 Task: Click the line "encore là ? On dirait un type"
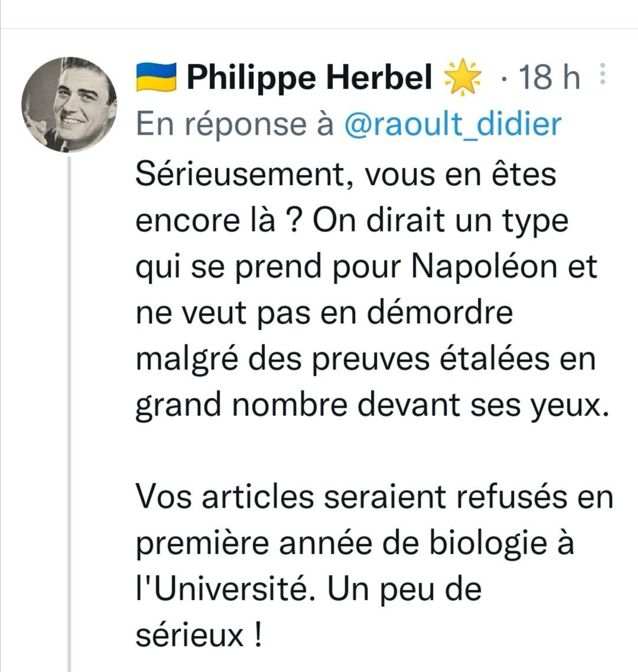(x=352, y=220)
